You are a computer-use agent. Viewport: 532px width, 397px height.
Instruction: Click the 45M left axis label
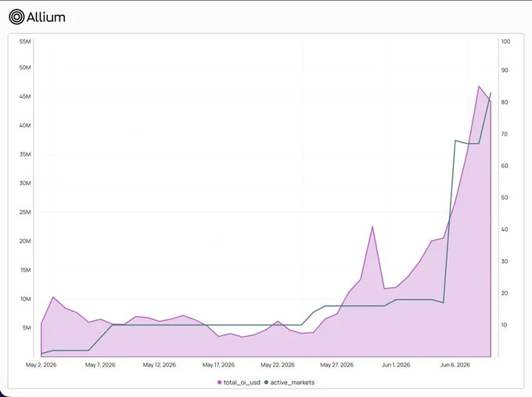tap(25, 96)
